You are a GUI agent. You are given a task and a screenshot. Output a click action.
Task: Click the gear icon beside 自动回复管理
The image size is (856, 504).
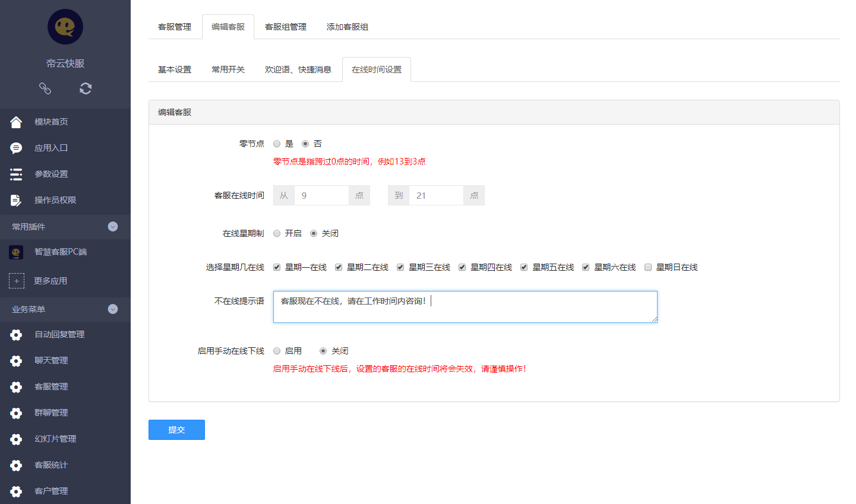pyautogui.click(x=16, y=335)
